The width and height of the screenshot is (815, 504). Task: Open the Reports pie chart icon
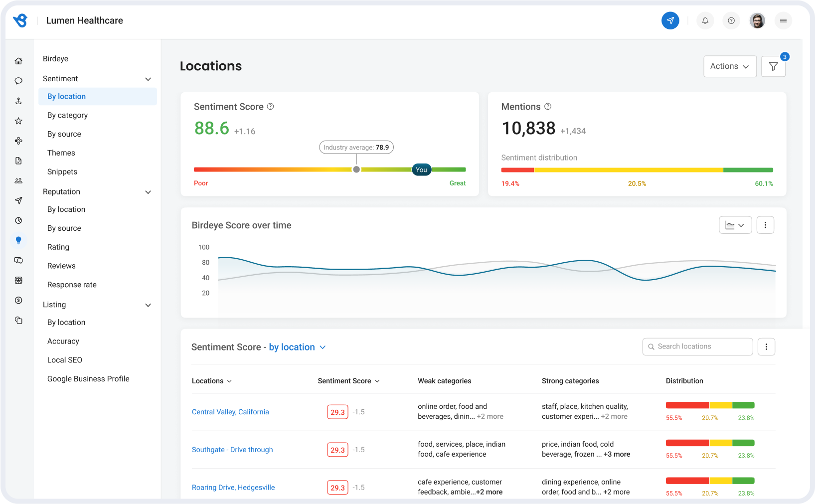click(x=18, y=220)
